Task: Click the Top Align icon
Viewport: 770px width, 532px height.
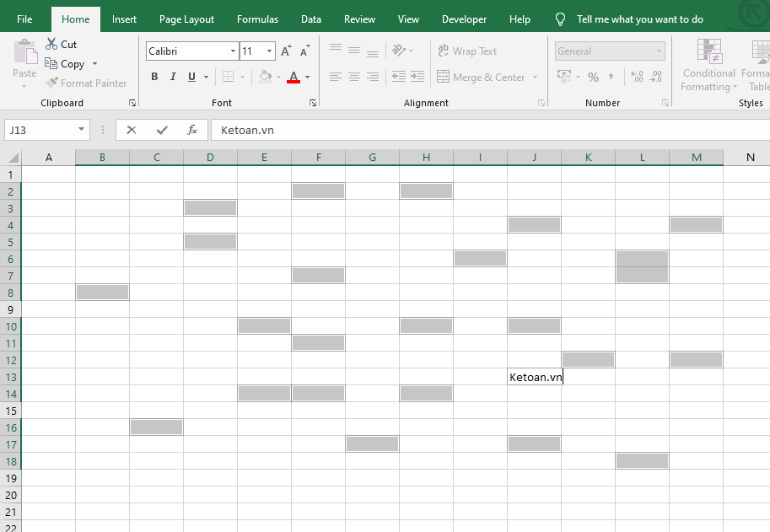Action: pos(336,47)
